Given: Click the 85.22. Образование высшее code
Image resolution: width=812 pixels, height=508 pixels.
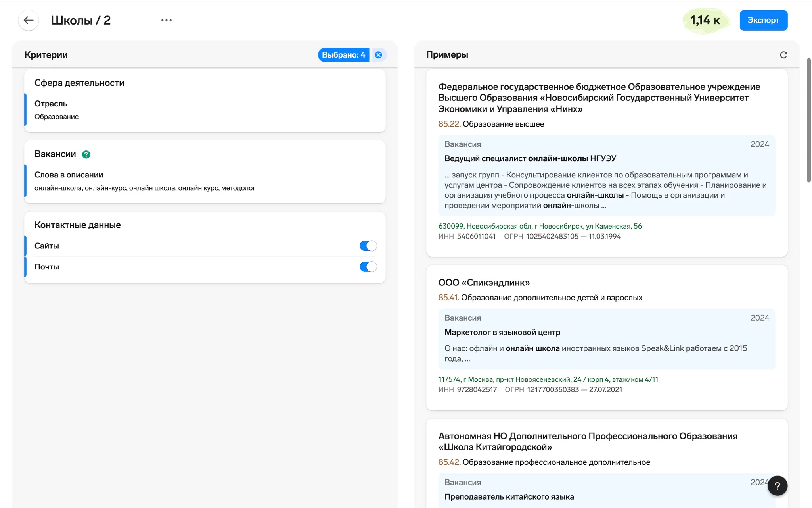Looking at the screenshot, I should point(491,124).
